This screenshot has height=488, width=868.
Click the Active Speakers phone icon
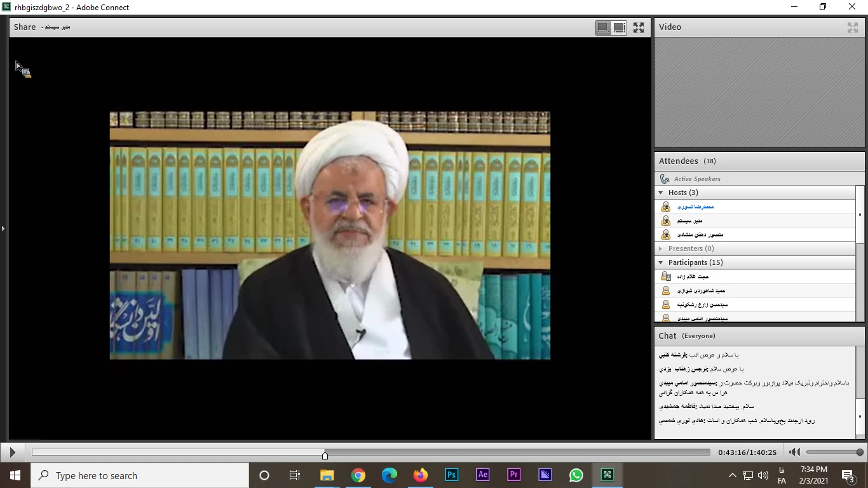coord(665,179)
